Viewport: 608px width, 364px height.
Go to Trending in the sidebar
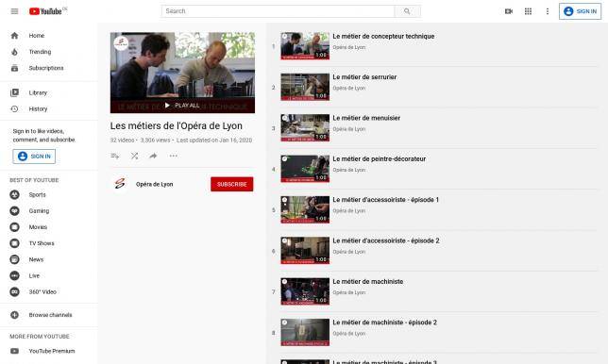[40, 52]
